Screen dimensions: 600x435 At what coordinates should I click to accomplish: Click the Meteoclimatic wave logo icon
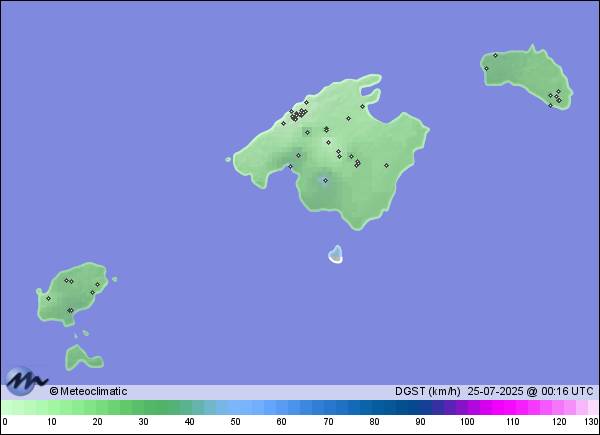pyautogui.click(x=25, y=380)
